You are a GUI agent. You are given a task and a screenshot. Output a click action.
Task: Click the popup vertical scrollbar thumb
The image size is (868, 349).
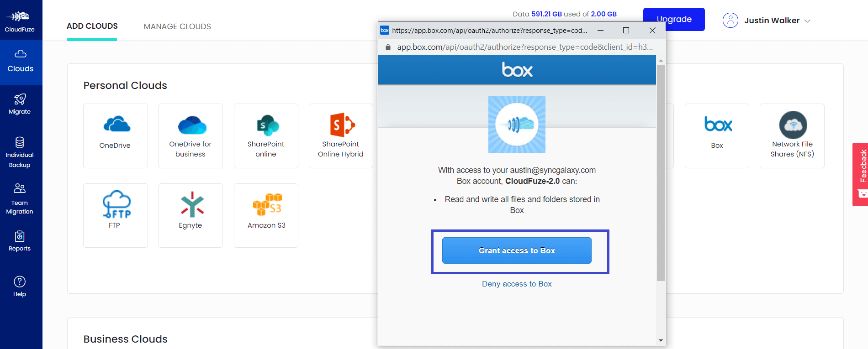point(661,172)
